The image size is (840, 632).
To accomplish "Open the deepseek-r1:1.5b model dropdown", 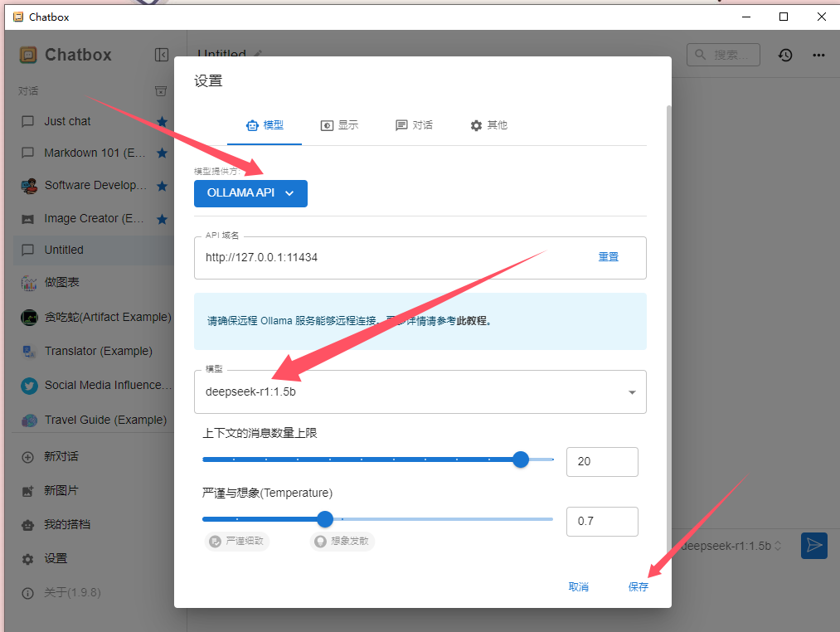I will 420,391.
